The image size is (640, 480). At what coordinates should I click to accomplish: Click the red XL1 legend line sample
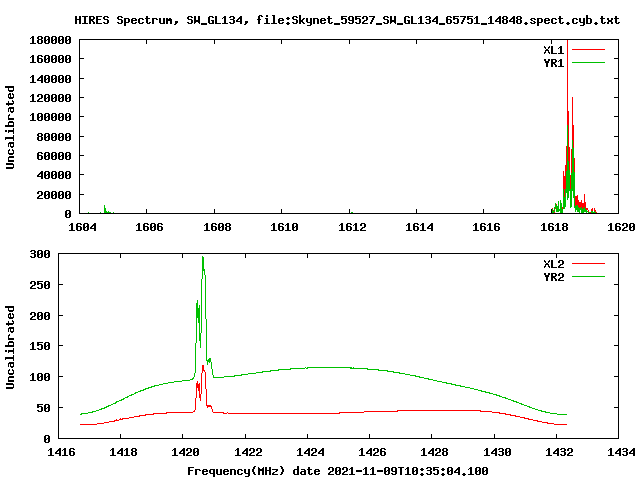pos(588,50)
